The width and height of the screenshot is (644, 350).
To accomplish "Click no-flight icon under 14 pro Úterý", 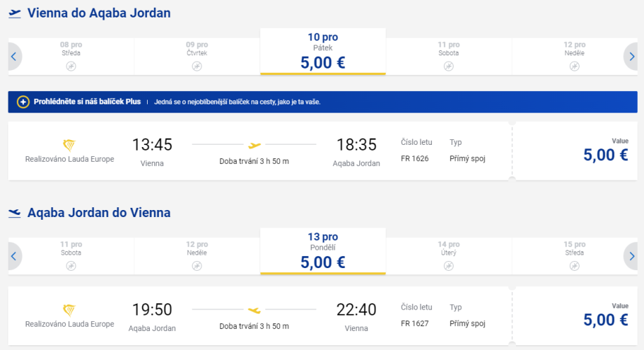I will point(449,265).
